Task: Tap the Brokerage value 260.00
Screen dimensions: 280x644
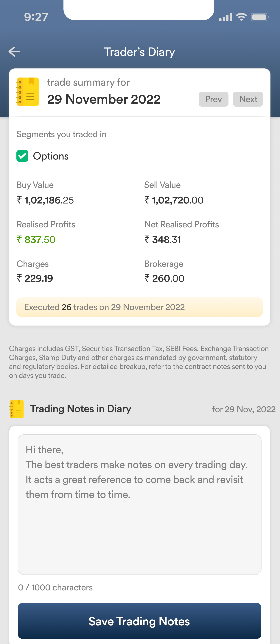Action: (164, 278)
